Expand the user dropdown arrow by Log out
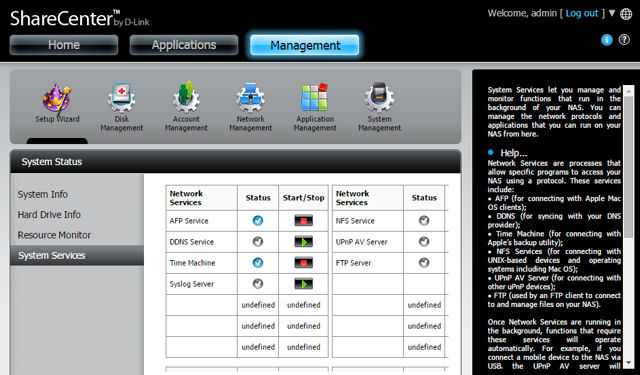Image resolution: width=640 pixels, height=375 pixels. [x=612, y=13]
